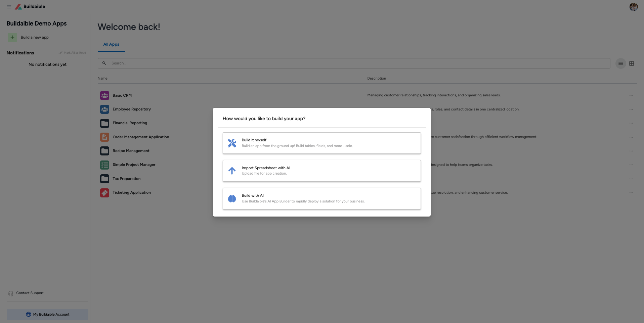Click Build a new app
Image resolution: width=644 pixels, height=323 pixels.
pyautogui.click(x=35, y=37)
